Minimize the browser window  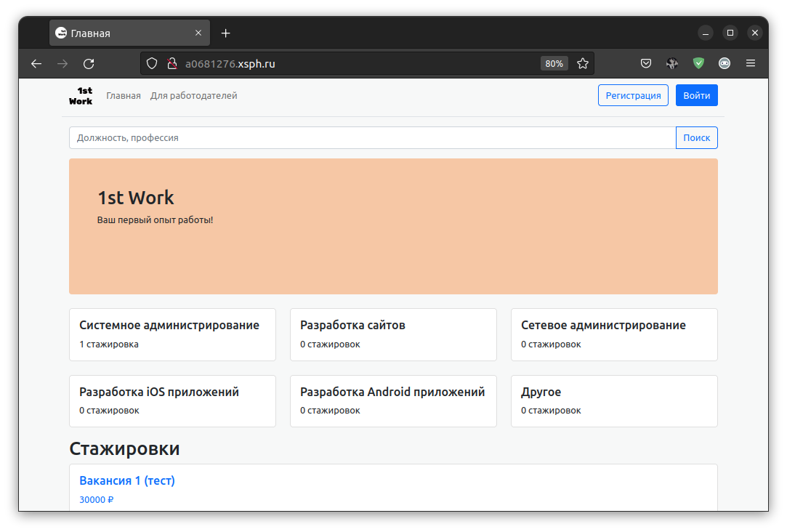[705, 33]
